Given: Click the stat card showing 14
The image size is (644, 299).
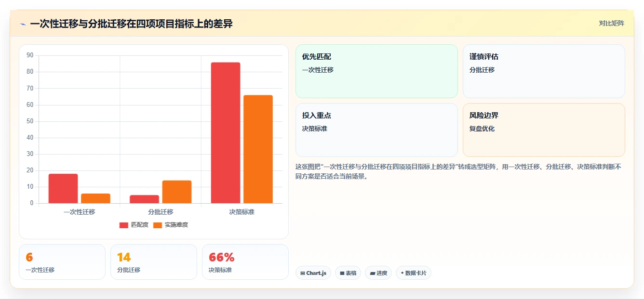Looking at the screenshot, I should coord(154,262).
